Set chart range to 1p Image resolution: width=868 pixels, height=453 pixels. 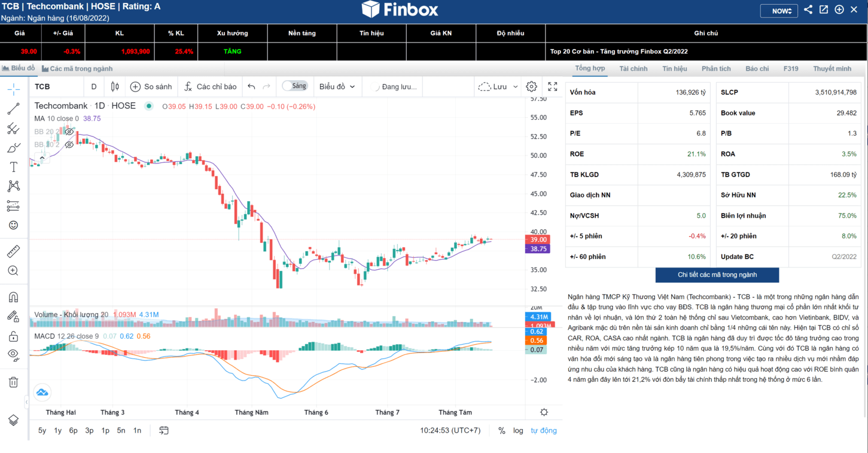click(105, 430)
